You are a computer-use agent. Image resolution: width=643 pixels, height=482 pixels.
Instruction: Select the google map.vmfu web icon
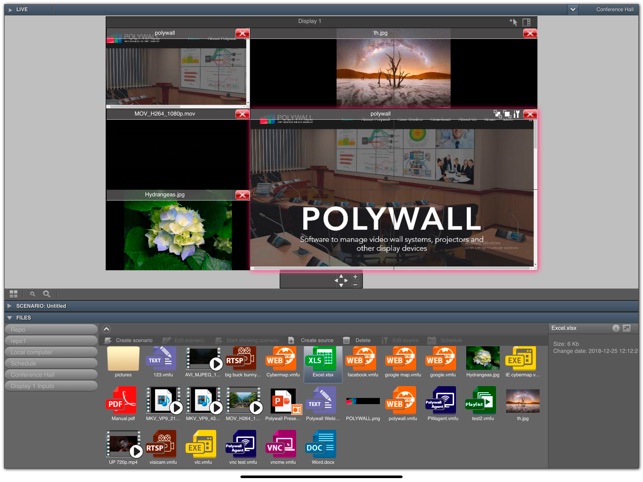click(x=401, y=359)
